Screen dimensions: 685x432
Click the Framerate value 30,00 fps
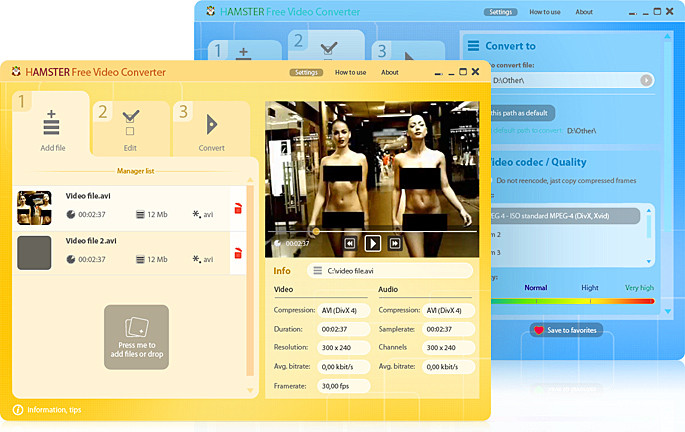pos(343,386)
